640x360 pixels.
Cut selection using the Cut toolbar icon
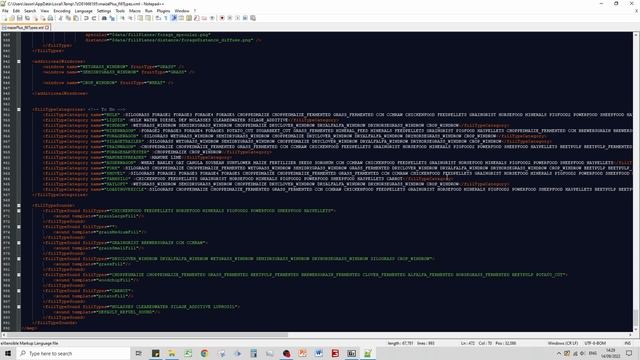click(x=60, y=18)
